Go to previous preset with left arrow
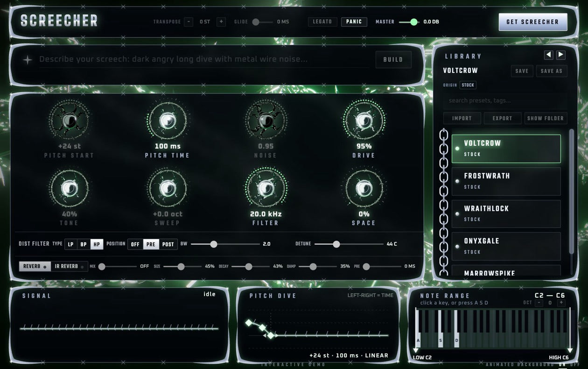This screenshot has height=369, width=588. coord(549,55)
